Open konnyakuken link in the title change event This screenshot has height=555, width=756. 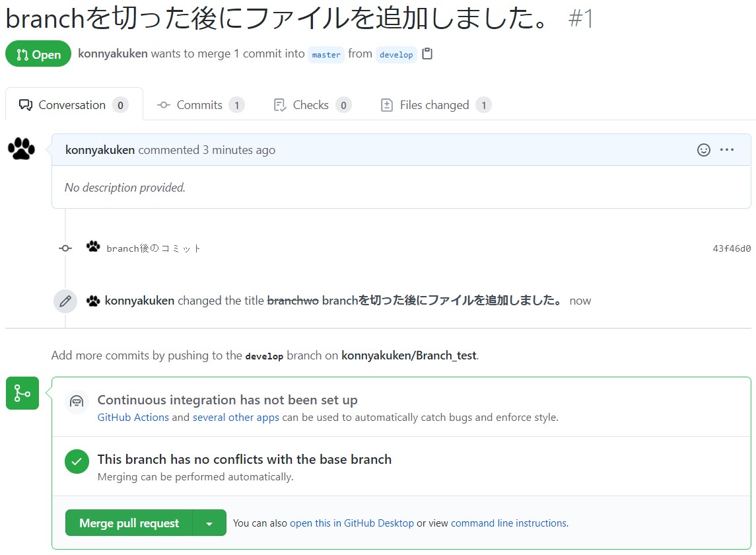(139, 301)
